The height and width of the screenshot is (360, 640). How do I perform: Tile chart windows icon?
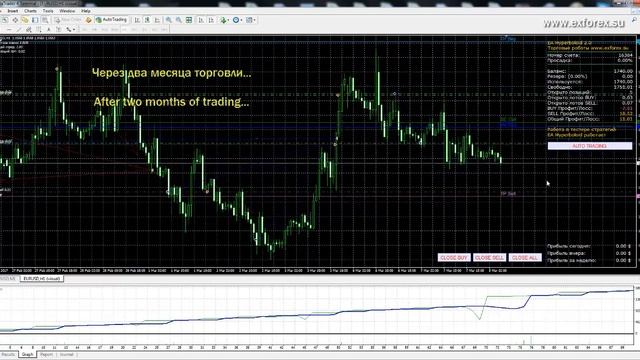(189, 20)
